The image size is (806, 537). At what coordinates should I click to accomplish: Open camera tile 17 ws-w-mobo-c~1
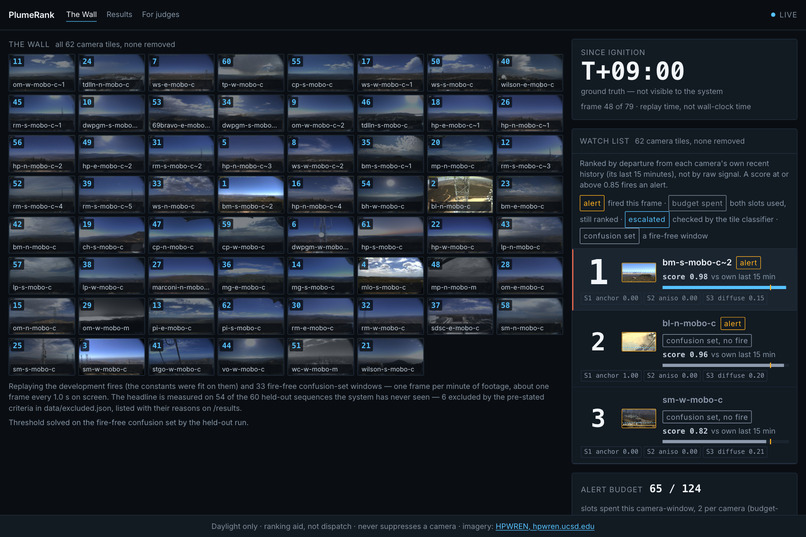point(391,72)
